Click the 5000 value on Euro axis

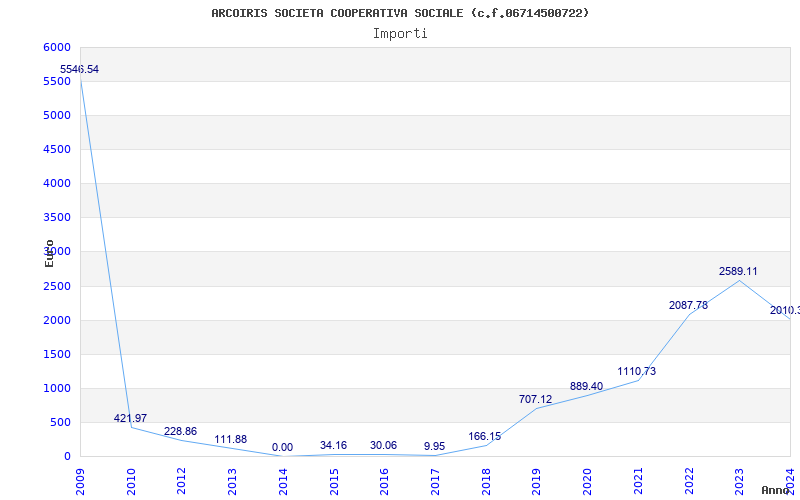pos(57,115)
